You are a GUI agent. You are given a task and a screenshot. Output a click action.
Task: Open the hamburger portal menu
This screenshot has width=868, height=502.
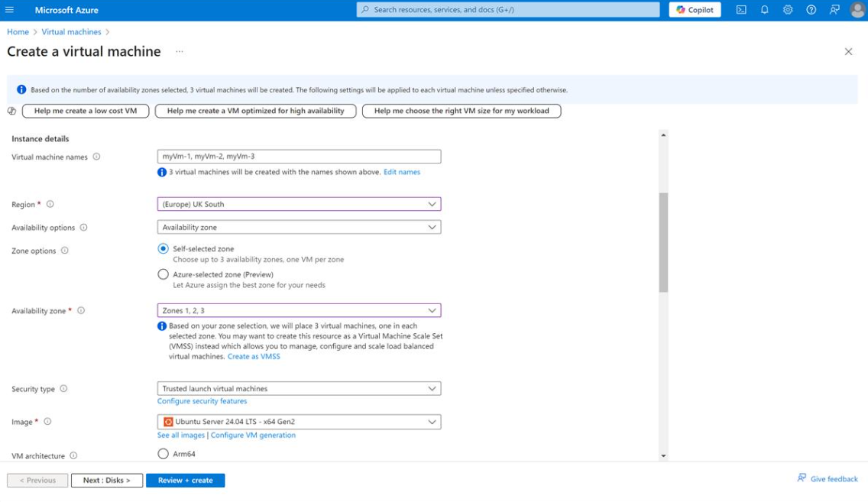pos(9,10)
